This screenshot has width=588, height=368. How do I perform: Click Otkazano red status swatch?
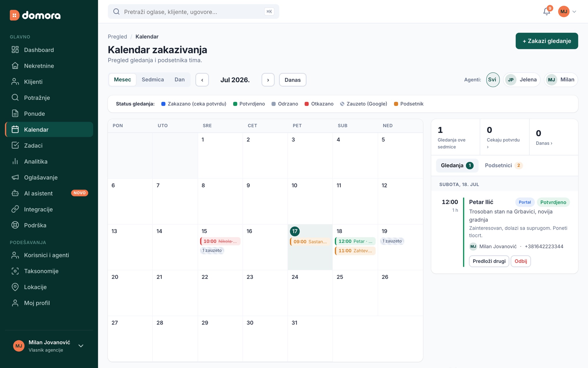[x=307, y=104]
